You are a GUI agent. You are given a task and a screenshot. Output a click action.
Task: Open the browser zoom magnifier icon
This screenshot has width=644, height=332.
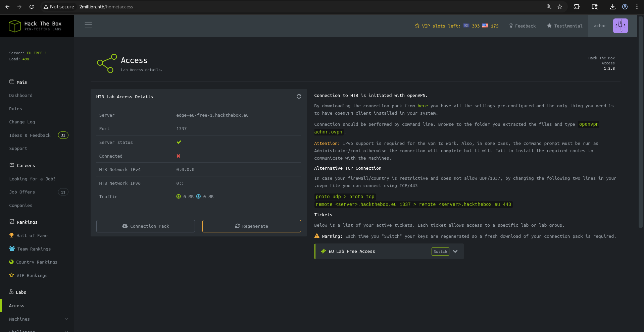549,7
